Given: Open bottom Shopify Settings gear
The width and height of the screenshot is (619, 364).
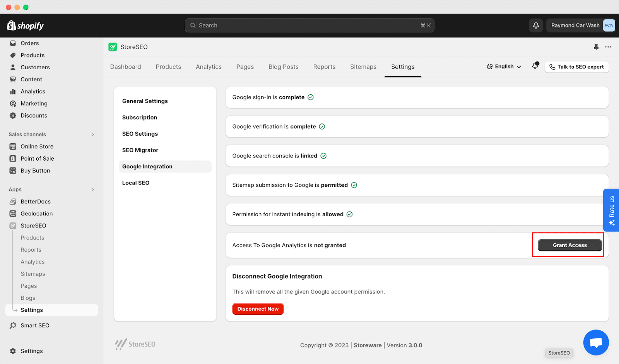Looking at the screenshot, I should [x=13, y=351].
